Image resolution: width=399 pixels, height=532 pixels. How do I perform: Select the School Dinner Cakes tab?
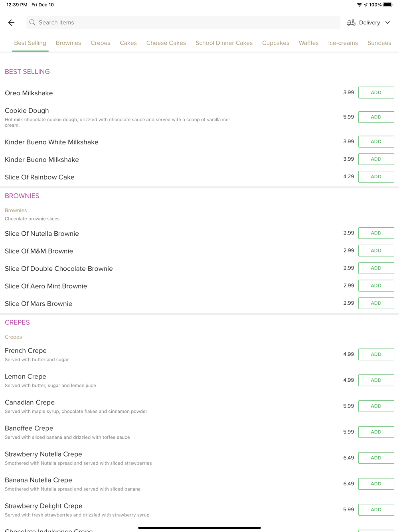224,43
